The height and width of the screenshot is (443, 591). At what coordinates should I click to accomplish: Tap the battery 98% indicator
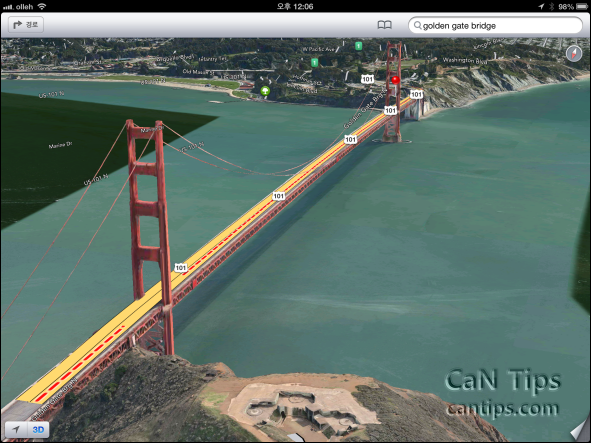(x=573, y=6)
